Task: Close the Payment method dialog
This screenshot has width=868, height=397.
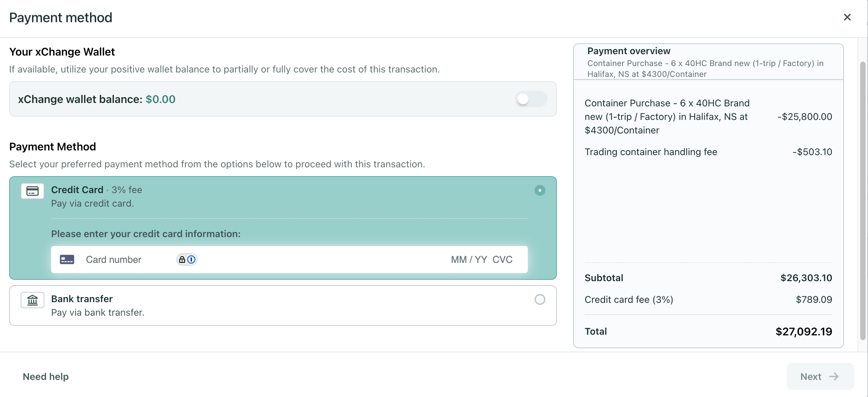Action: (x=847, y=17)
